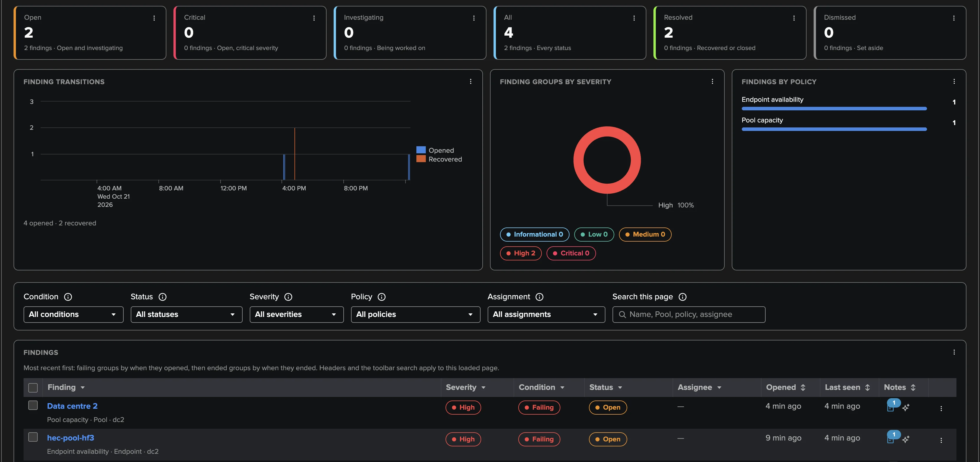Open the hec-pool-hf3 finding link
The image size is (980, 462).
70,438
